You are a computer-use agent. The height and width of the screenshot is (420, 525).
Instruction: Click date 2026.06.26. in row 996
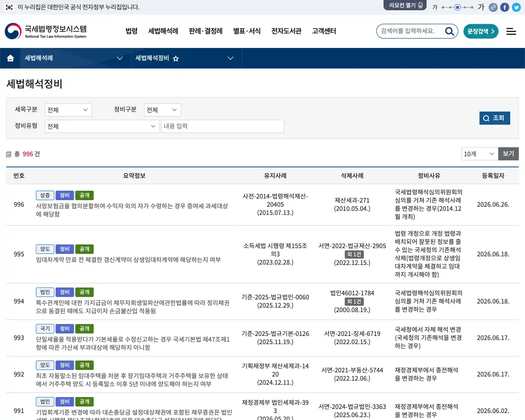493,205
